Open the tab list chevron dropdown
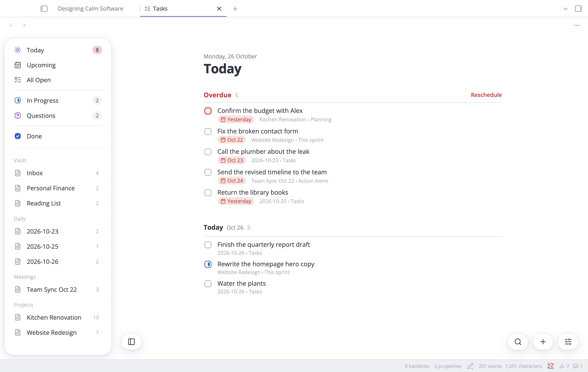Viewport: 588px width, 372px height. click(x=565, y=9)
